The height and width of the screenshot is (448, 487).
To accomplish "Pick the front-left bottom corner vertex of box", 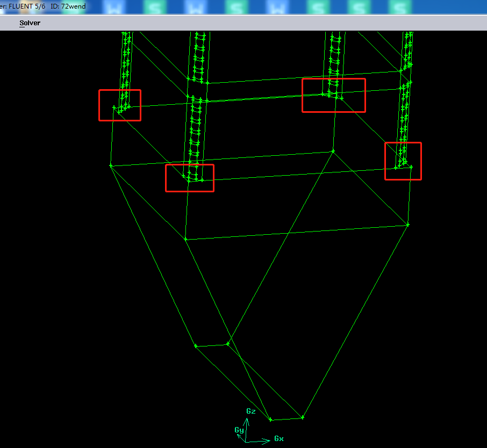I will coord(185,239).
